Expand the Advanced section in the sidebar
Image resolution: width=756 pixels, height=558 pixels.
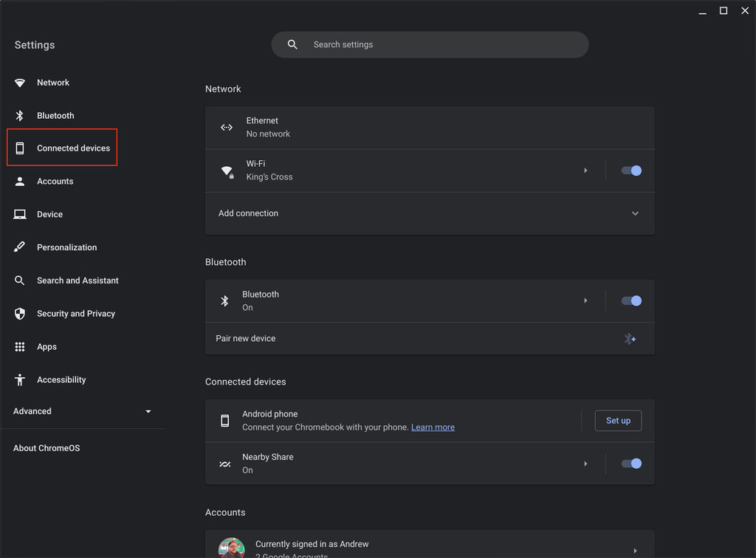148,411
